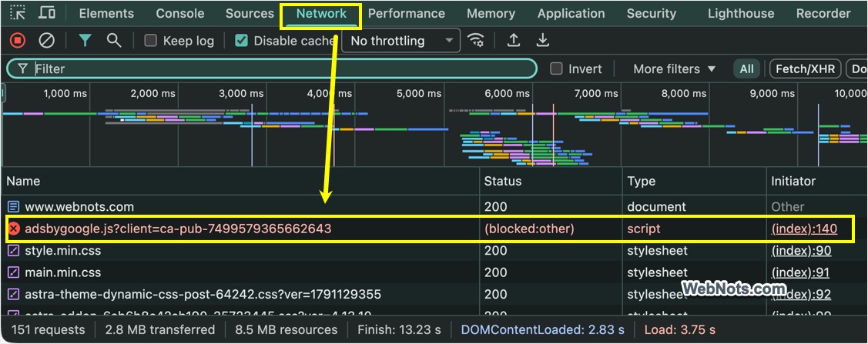The image size is (868, 344).
Task: Click the document icon beside www.webnots.com
Action: [x=14, y=207]
